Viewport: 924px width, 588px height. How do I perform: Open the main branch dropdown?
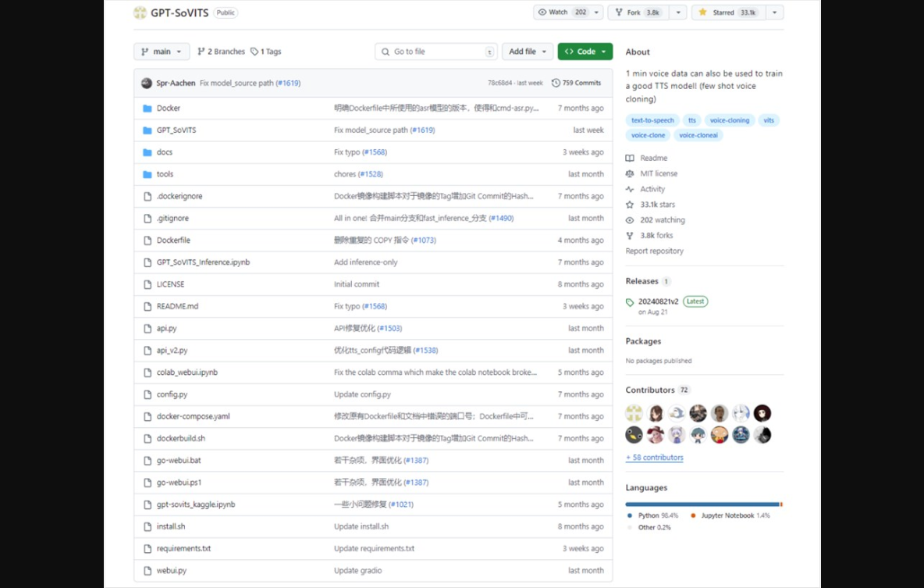162,52
